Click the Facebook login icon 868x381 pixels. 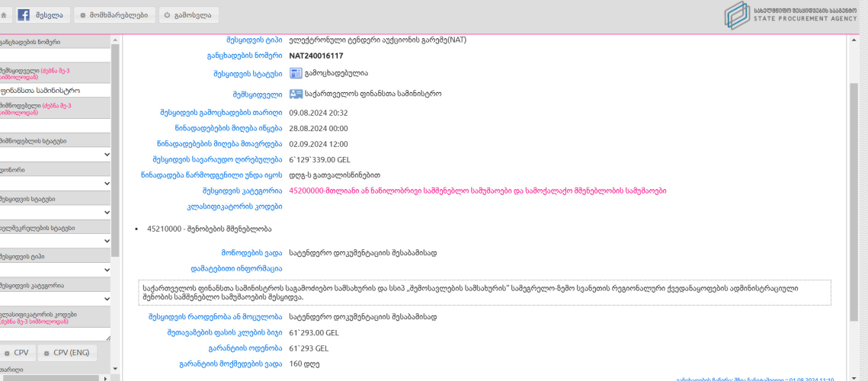tap(24, 14)
